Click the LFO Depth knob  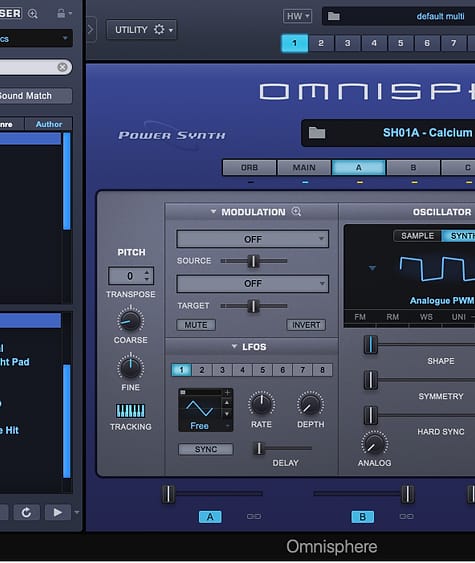(x=310, y=404)
